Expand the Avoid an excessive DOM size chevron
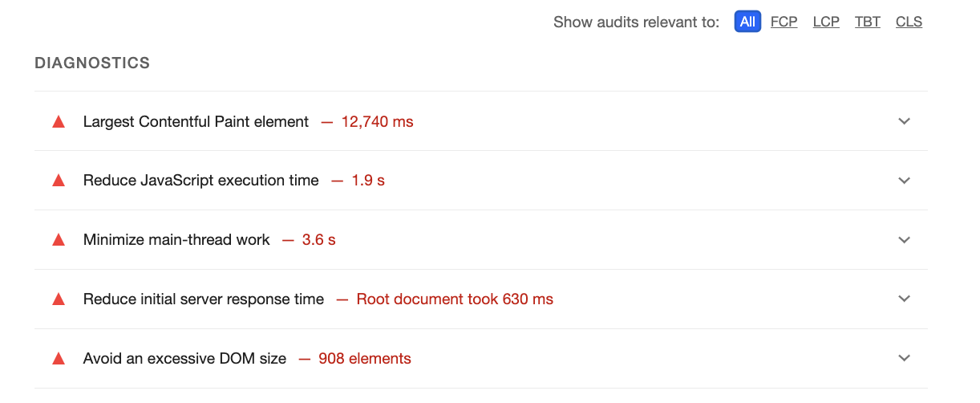Viewport: 980px width, 403px height. click(x=905, y=359)
